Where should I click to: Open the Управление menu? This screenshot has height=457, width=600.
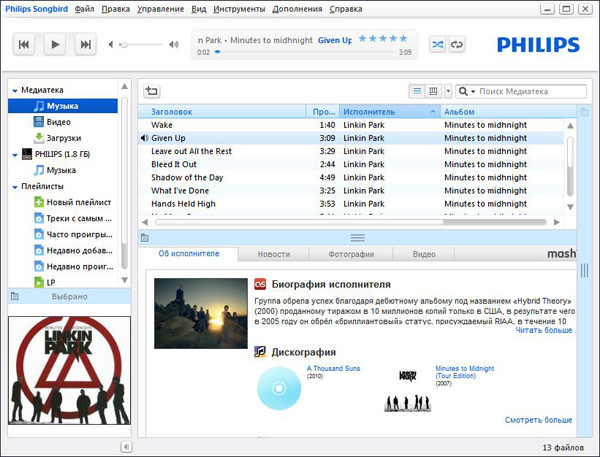coord(160,9)
